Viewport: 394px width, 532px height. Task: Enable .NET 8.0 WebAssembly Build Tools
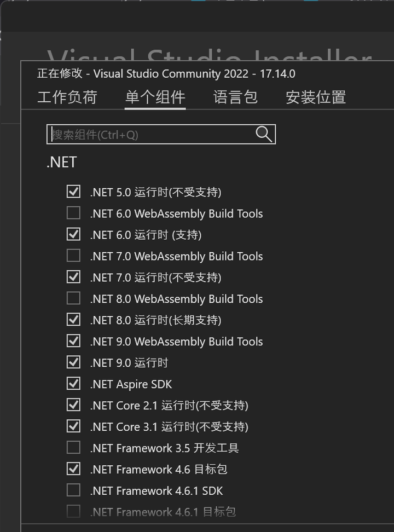click(73, 298)
